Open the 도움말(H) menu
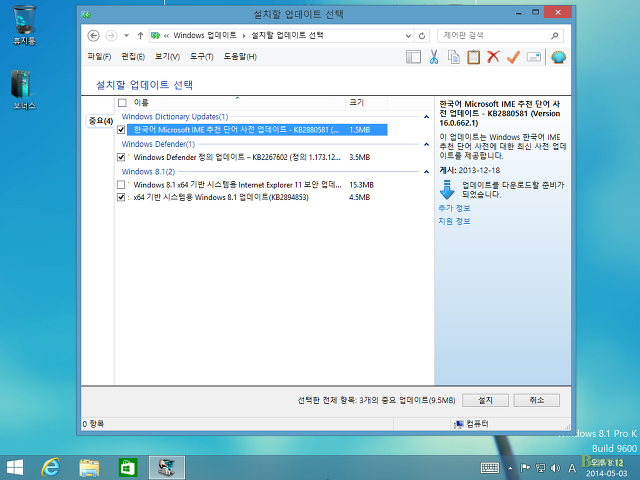This screenshot has height=480, width=640. [240, 57]
